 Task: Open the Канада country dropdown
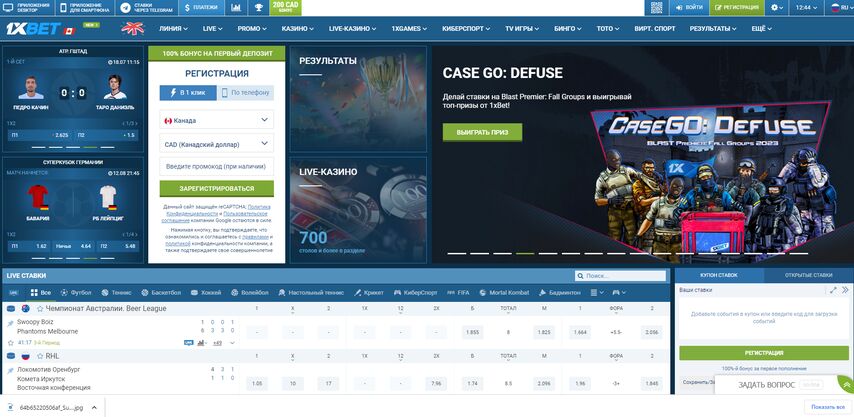tap(217, 120)
